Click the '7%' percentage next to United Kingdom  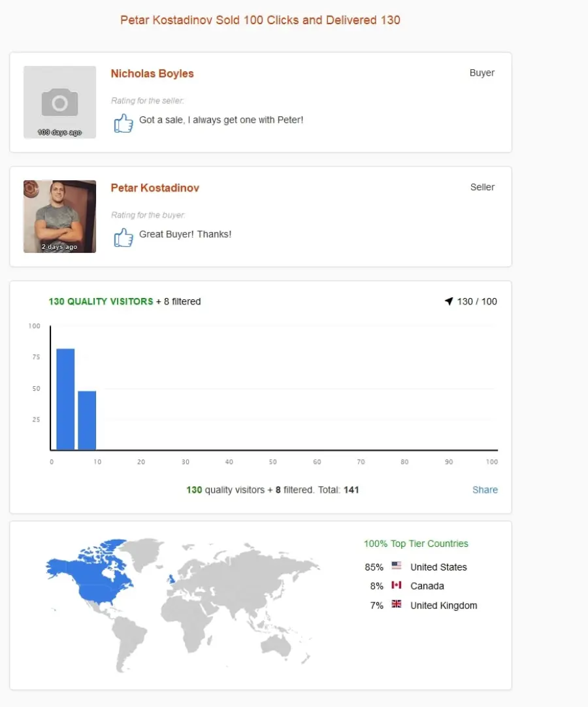click(377, 606)
